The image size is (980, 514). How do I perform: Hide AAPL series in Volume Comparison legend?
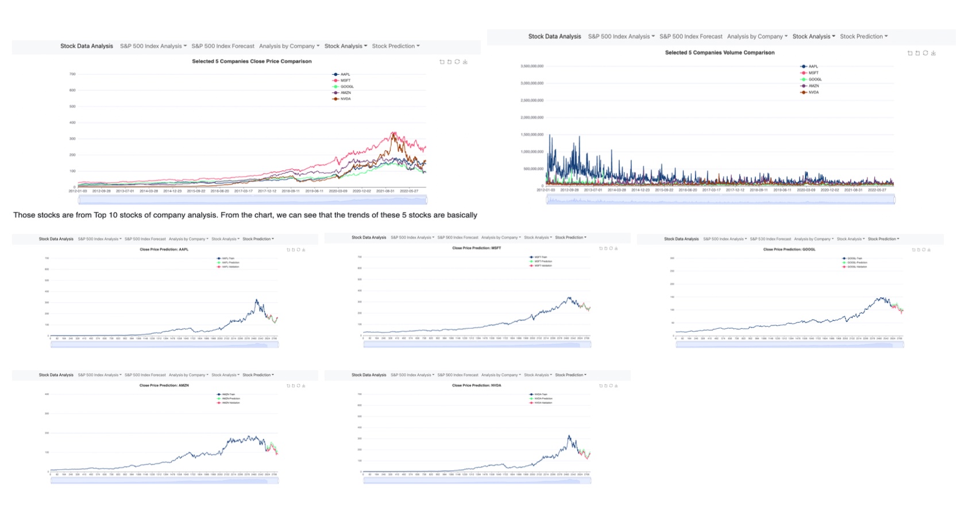[809, 67]
